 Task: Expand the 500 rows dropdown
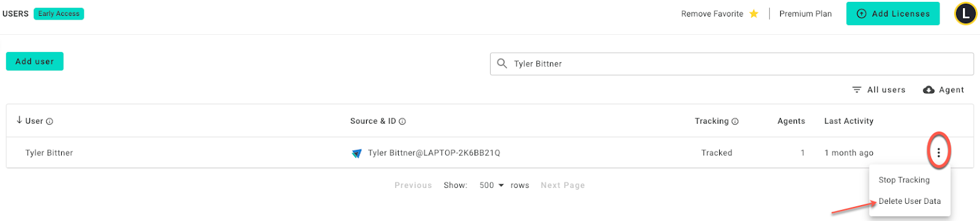click(492, 185)
